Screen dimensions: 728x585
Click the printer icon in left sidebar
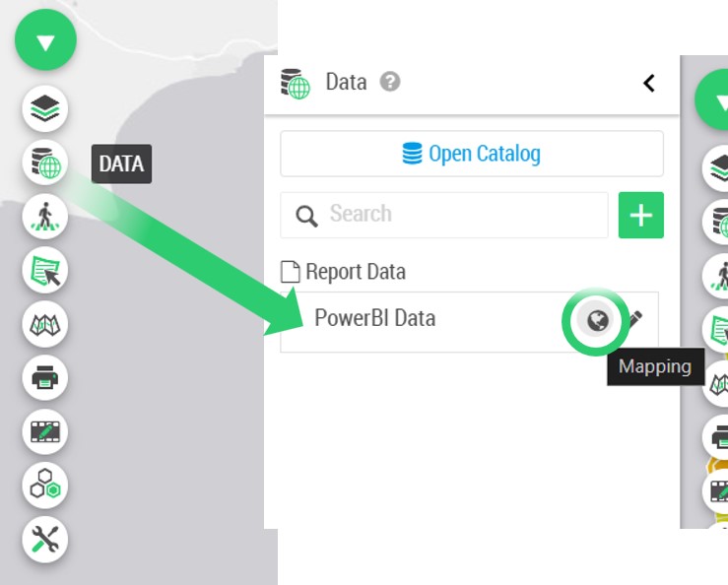[45, 378]
